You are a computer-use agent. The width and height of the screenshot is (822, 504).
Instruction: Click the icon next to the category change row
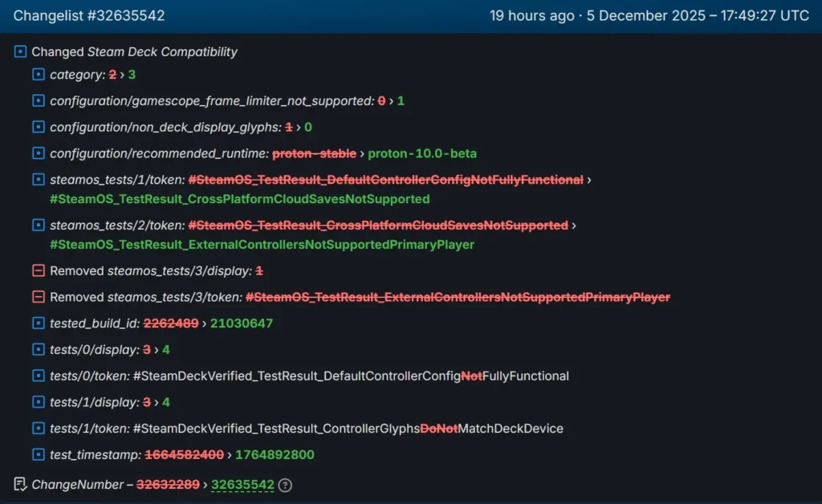[38, 74]
